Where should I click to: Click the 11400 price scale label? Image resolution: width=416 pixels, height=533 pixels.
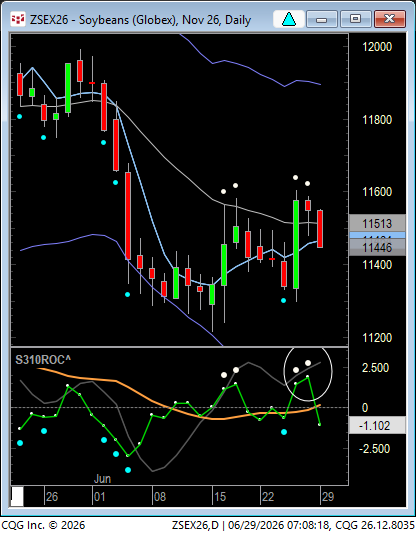pos(377,264)
